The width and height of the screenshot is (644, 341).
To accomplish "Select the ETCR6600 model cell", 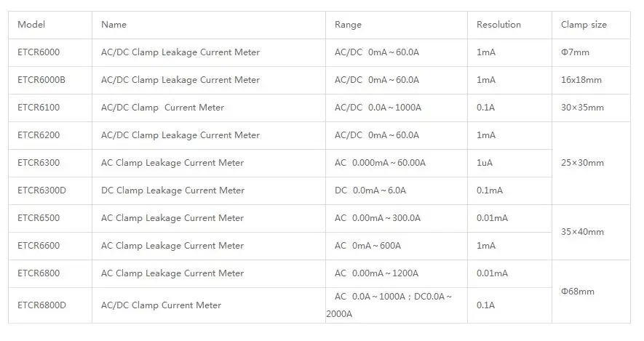I will 50,246.
